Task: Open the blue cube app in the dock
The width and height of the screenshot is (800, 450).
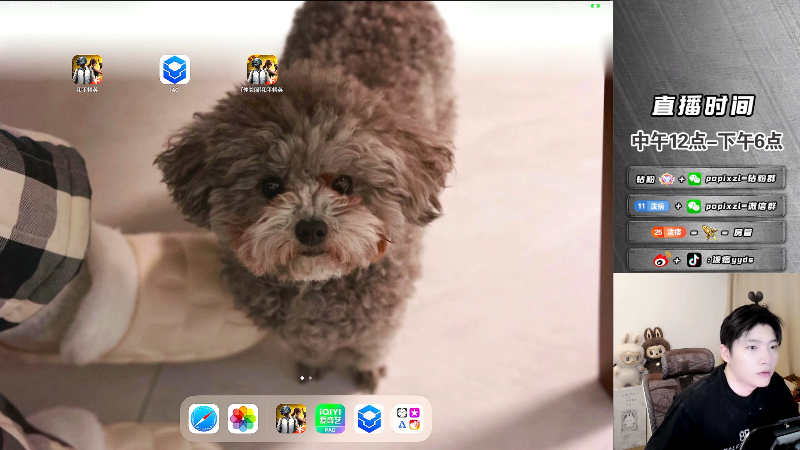Action: [x=369, y=419]
